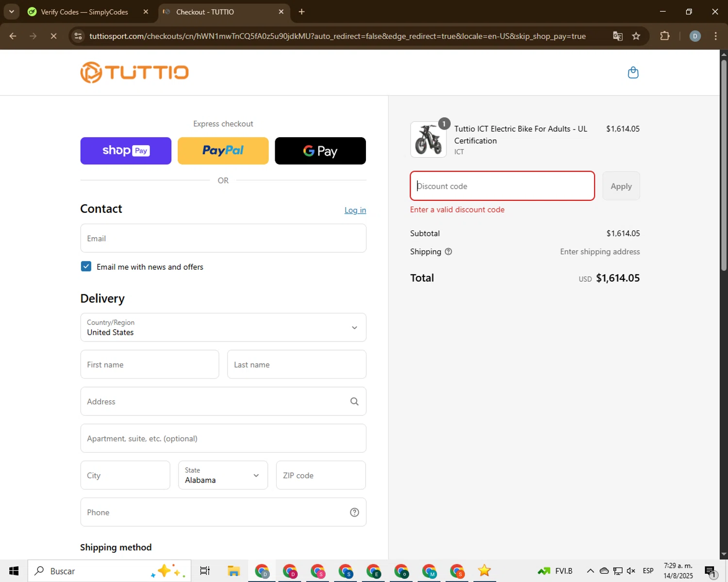This screenshot has width=728, height=582.
Task: Click the FVI.B stock widget
Action: [x=555, y=571]
